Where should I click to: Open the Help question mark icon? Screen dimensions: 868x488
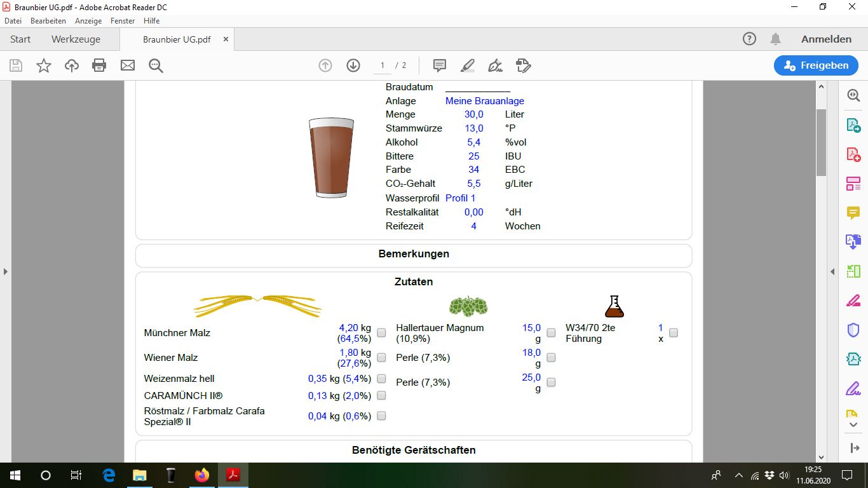[749, 39]
